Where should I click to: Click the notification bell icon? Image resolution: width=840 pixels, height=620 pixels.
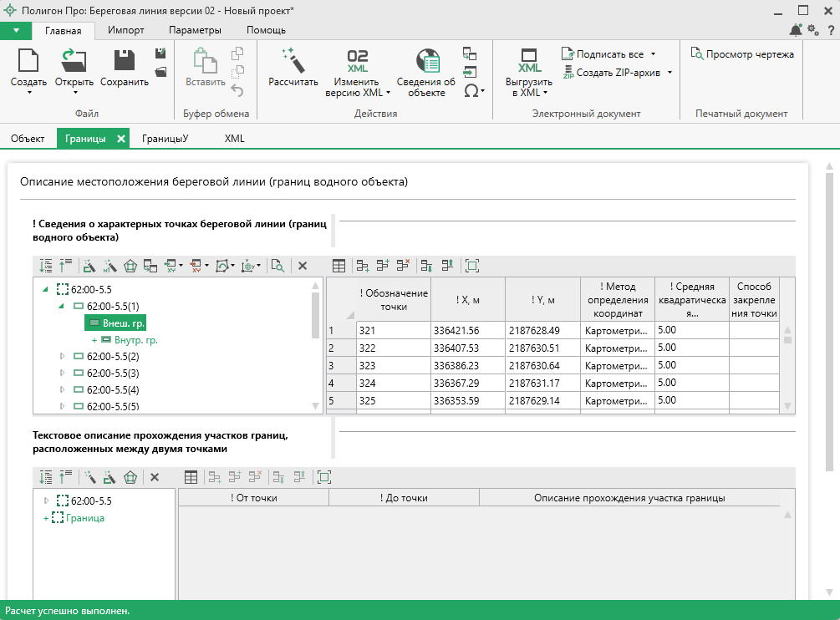click(795, 30)
